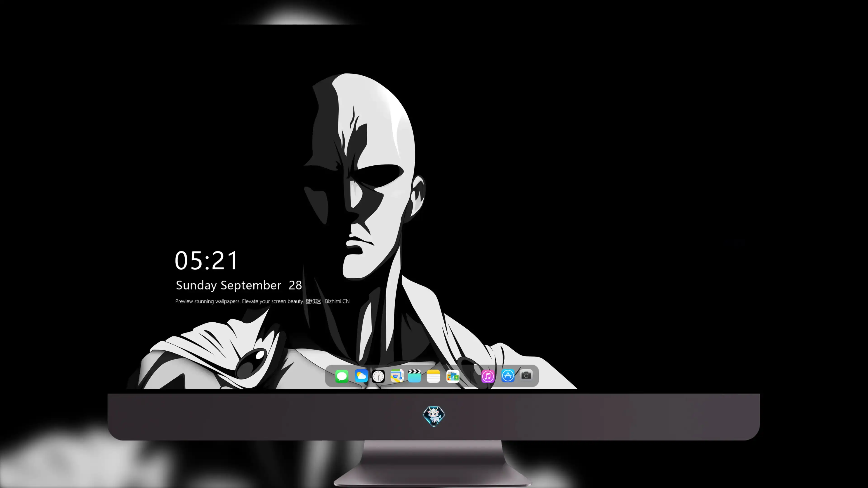The image size is (868, 488).
Task: Open the Weather app in the dock
Action: click(361, 376)
